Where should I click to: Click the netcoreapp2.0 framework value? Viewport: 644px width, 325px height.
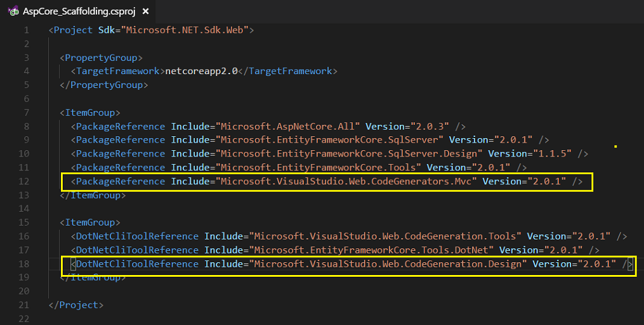pos(201,71)
